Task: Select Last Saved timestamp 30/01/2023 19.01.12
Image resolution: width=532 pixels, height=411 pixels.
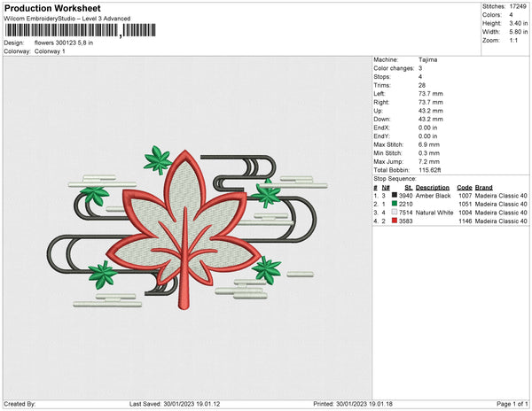Action: point(192,404)
